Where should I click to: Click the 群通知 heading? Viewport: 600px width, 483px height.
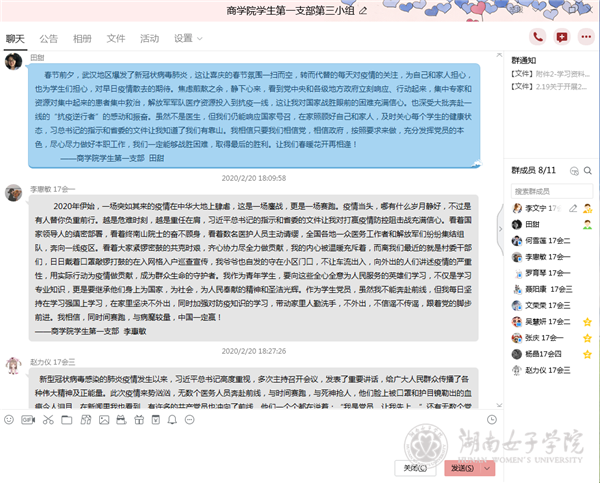coord(524,60)
